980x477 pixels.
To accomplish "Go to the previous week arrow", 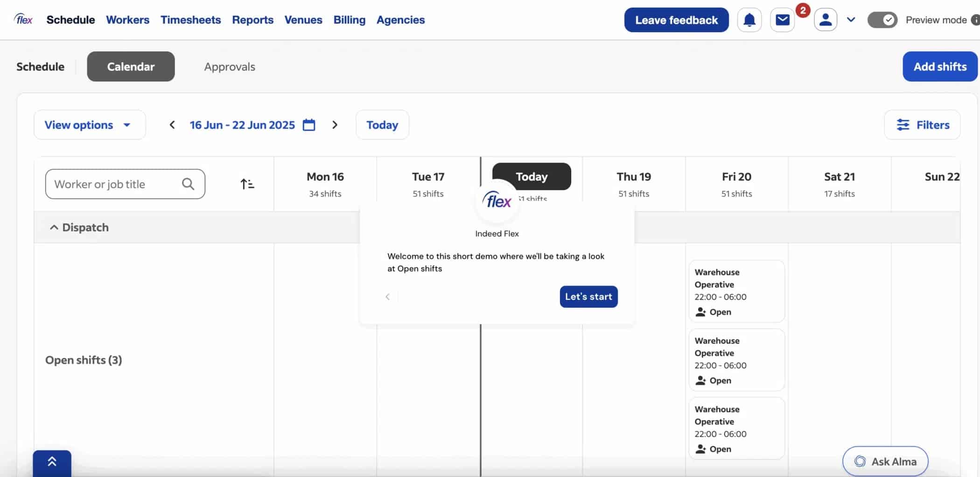I will pos(172,125).
